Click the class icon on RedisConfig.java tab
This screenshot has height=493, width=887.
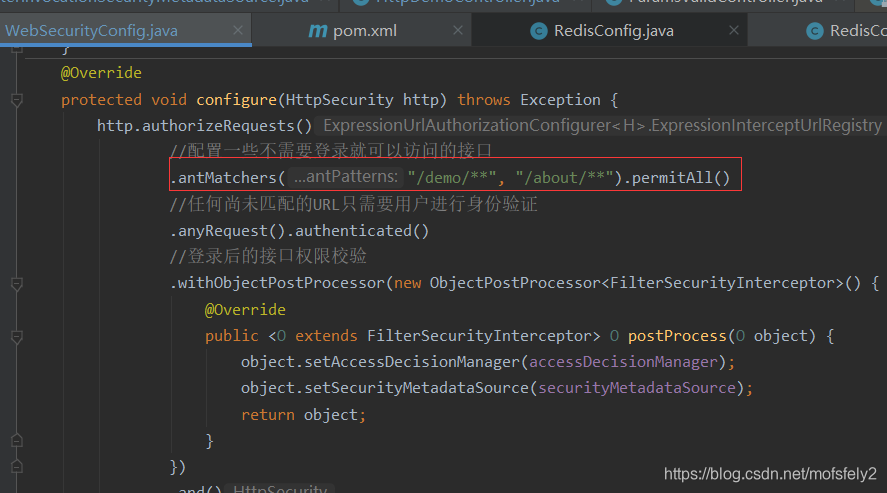coord(538,31)
